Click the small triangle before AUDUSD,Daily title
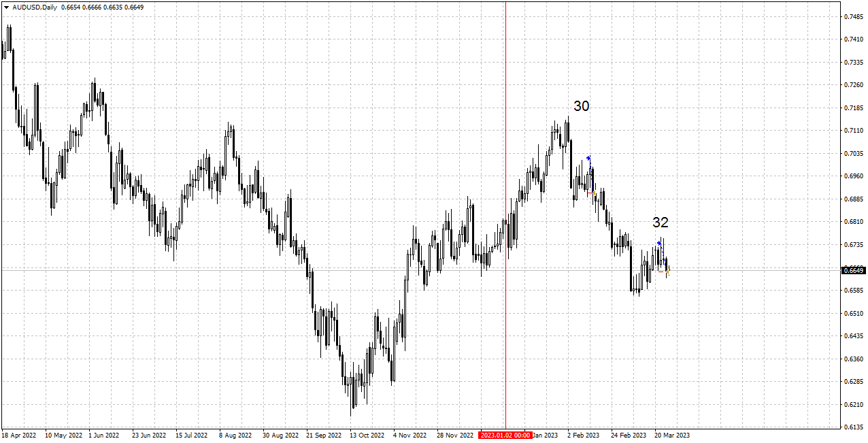The height and width of the screenshot is (443, 868). pos(6,7)
